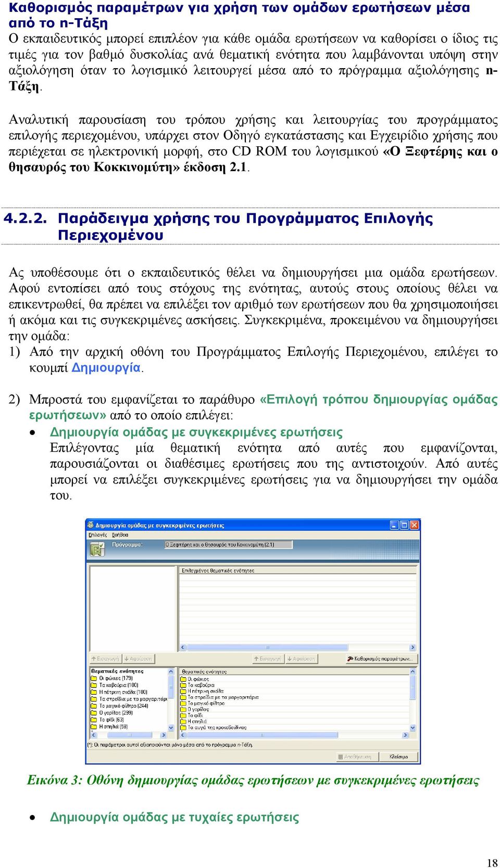This screenshot has height=868, width=500.
Task: Click folder icon of Τα στρείδια με τα μαργαριτάρια
Action: click(183, 697)
